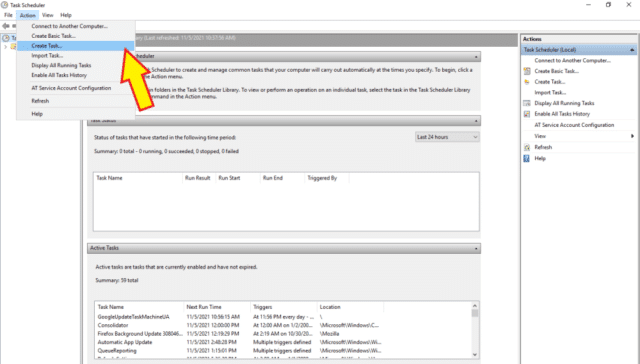Open the File menu
The height and width of the screenshot is (364, 640).
pos(8,15)
